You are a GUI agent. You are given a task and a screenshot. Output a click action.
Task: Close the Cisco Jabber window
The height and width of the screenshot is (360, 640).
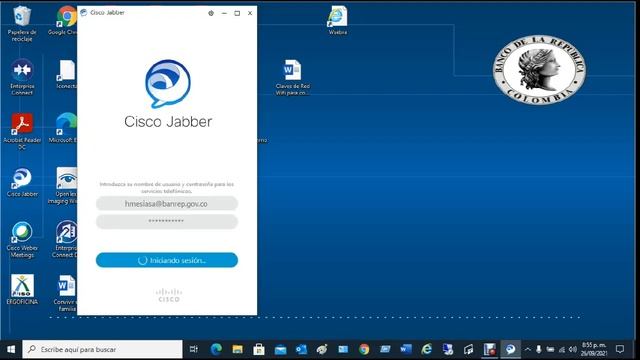pyautogui.click(x=250, y=13)
